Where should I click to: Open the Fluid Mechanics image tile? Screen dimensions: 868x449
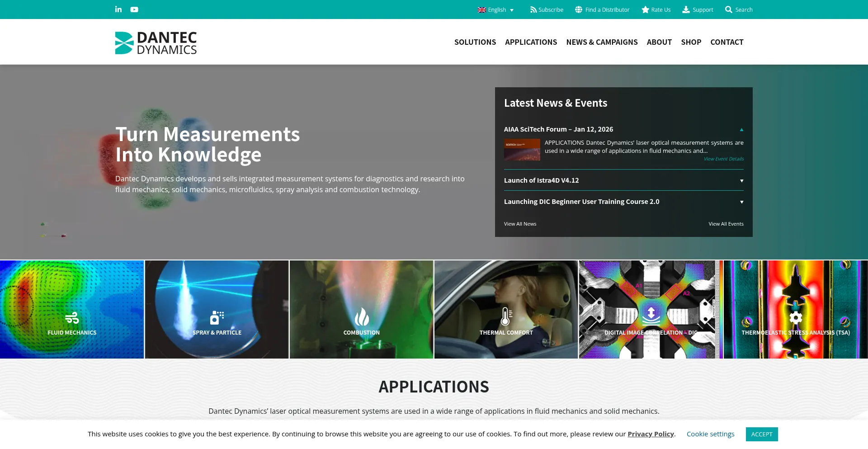(x=72, y=309)
